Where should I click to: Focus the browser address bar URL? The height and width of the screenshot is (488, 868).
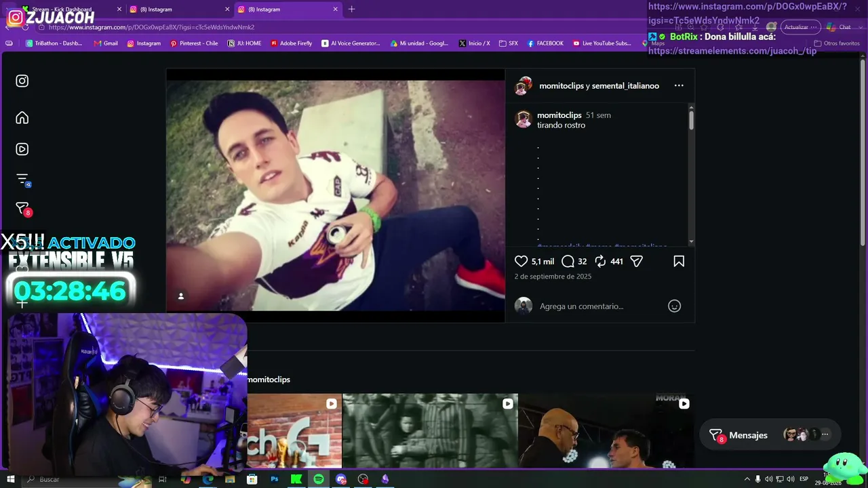[151, 27]
